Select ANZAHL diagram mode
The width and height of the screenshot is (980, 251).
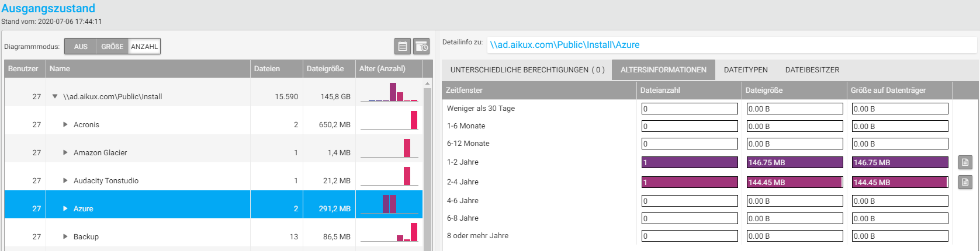coord(144,47)
